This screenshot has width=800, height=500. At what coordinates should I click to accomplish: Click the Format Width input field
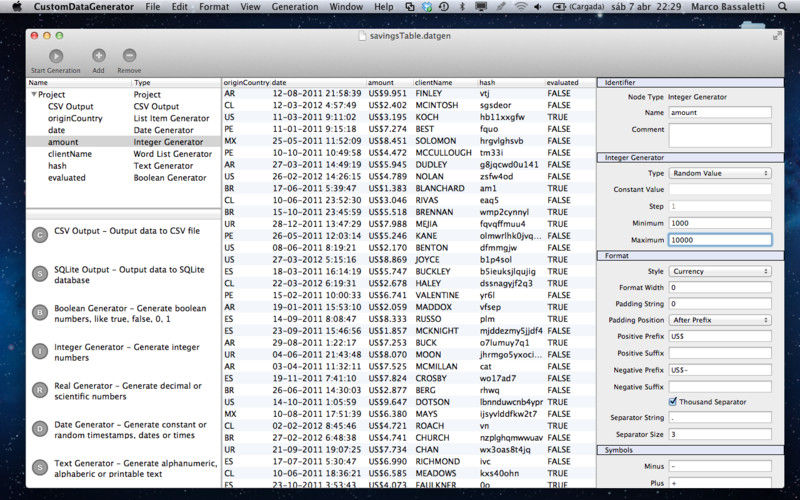720,287
